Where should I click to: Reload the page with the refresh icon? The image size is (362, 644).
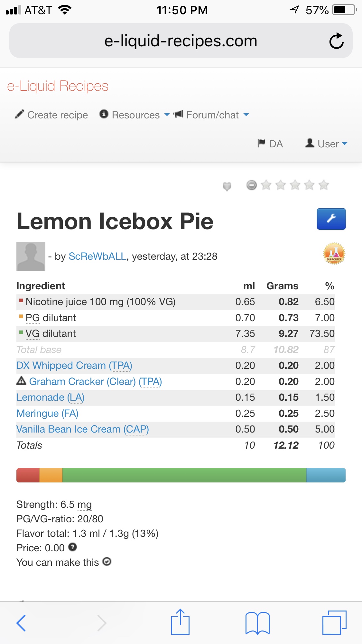point(336,41)
